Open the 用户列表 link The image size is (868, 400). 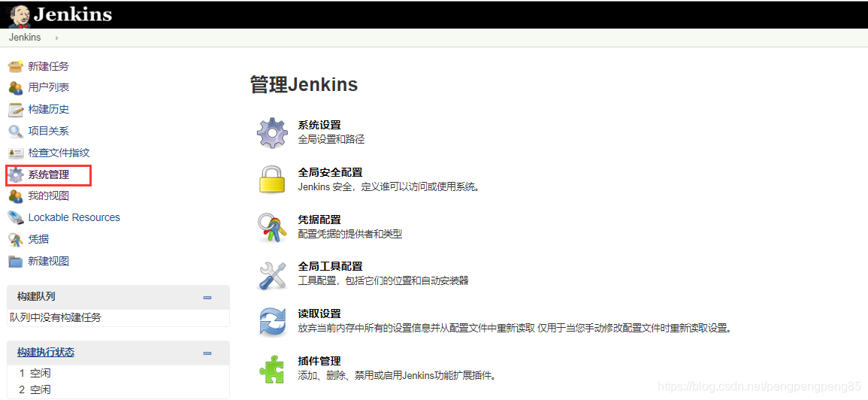[49, 87]
